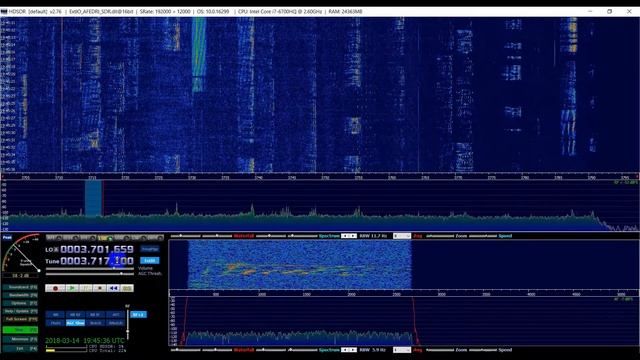This screenshot has width=640, height=360.
Task: Click the S-meter gauge
Action: (21, 253)
